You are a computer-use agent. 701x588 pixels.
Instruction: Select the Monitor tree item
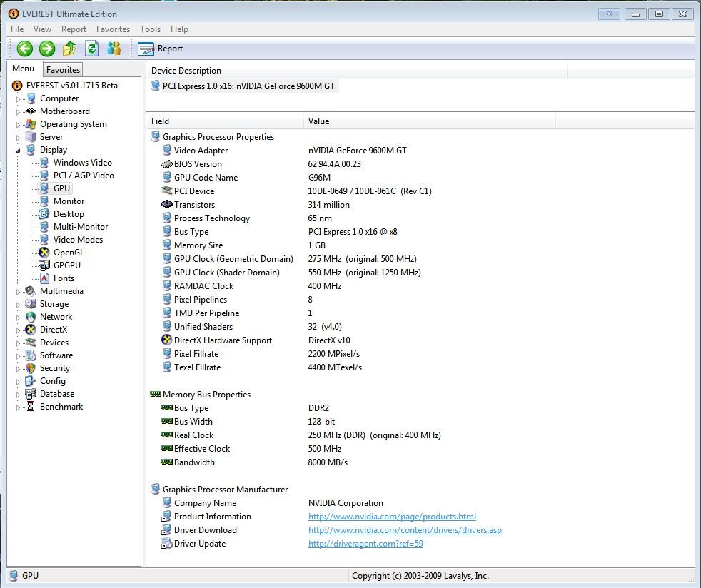69,201
